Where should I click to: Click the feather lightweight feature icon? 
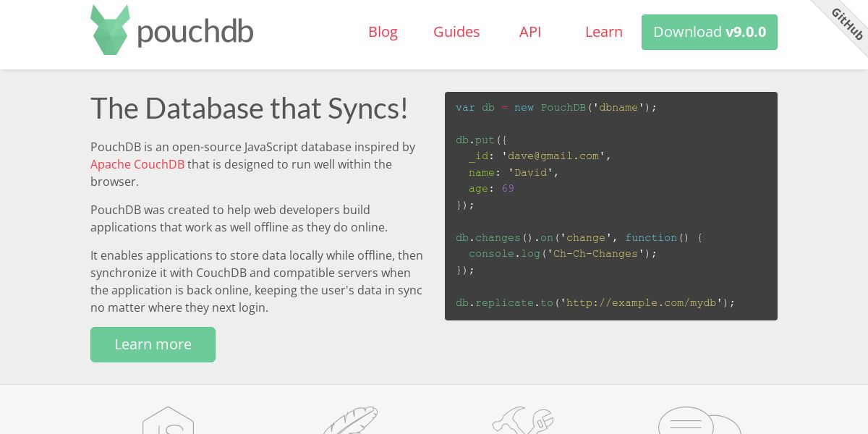[x=350, y=420]
